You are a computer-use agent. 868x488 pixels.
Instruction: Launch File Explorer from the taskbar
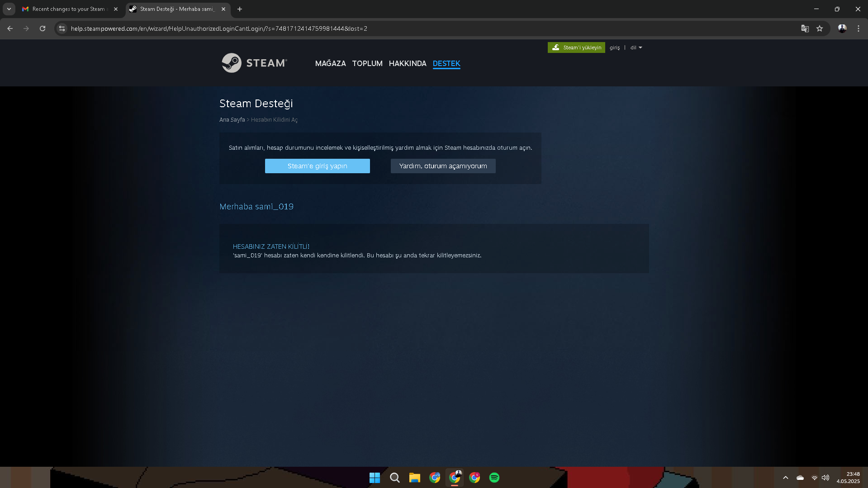pyautogui.click(x=415, y=478)
